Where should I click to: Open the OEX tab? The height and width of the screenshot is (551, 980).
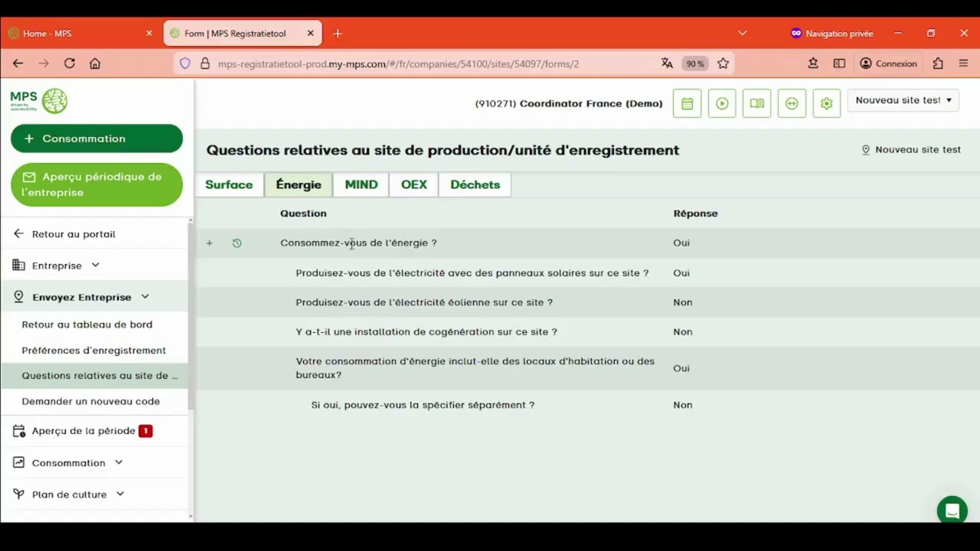tap(414, 184)
